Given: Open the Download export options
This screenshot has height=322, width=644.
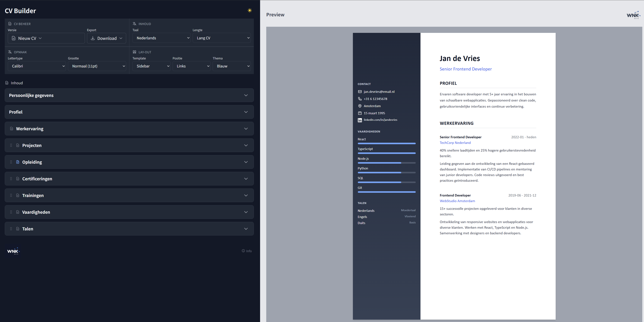Looking at the screenshot, I should click(107, 38).
